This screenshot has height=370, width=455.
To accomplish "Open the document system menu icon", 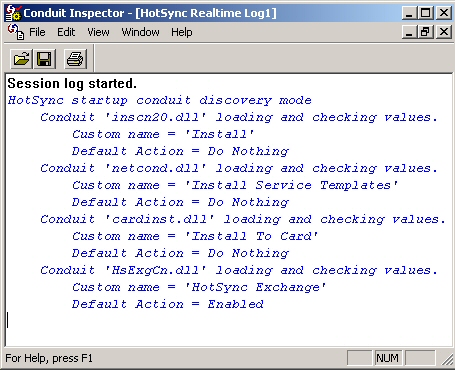I will tap(16, 32).
